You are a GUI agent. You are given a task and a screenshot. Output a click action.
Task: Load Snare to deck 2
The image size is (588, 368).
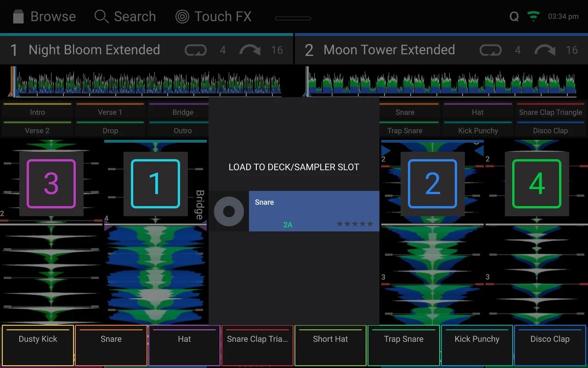point(432,184)
